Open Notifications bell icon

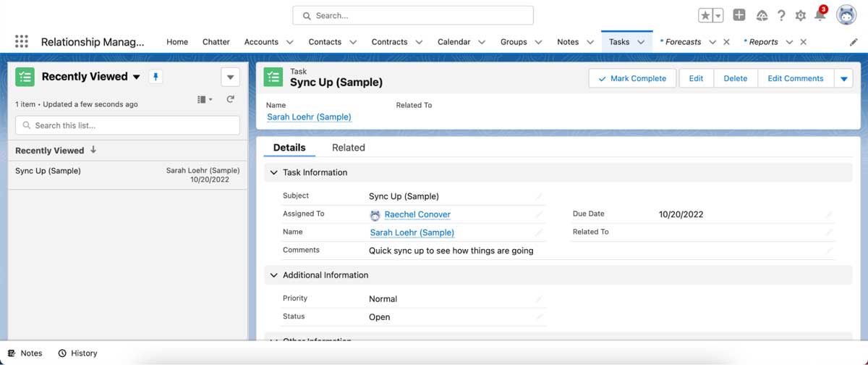pyautogui.click(x=820, y=15)
